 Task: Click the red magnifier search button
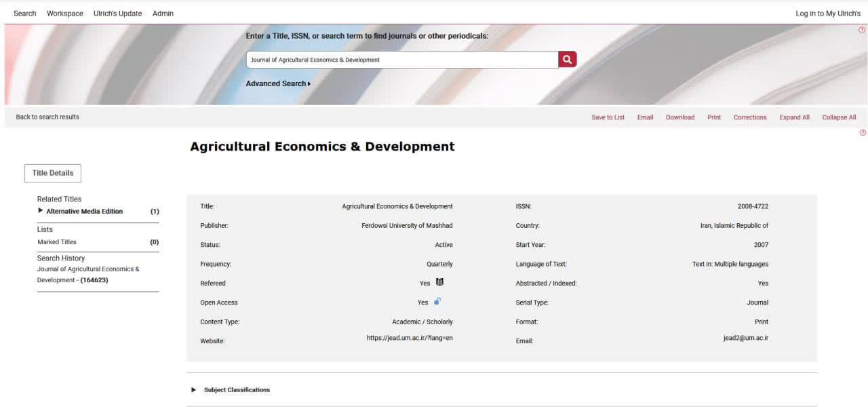coord(567,60)
